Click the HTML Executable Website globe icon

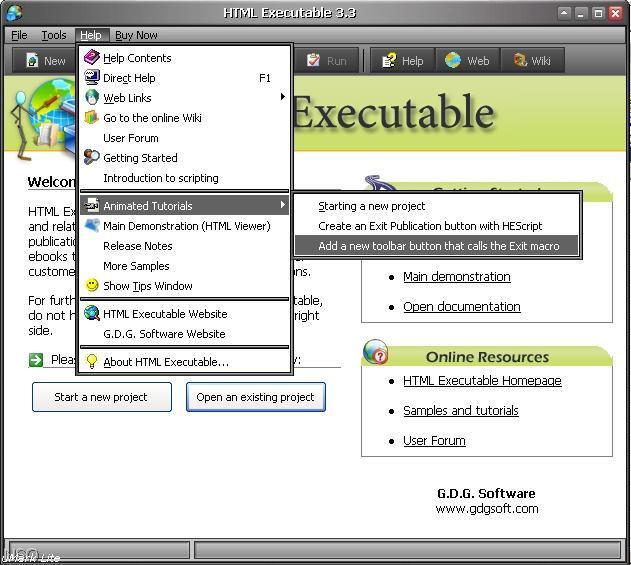pos(92,313)
